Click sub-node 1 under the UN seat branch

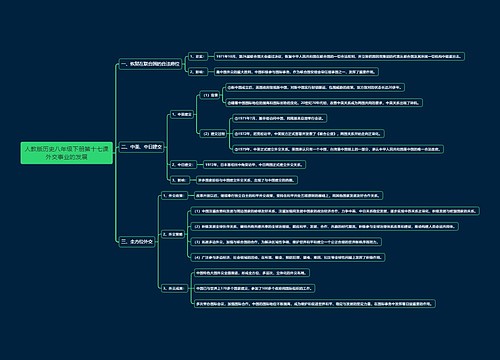[198, 56]
